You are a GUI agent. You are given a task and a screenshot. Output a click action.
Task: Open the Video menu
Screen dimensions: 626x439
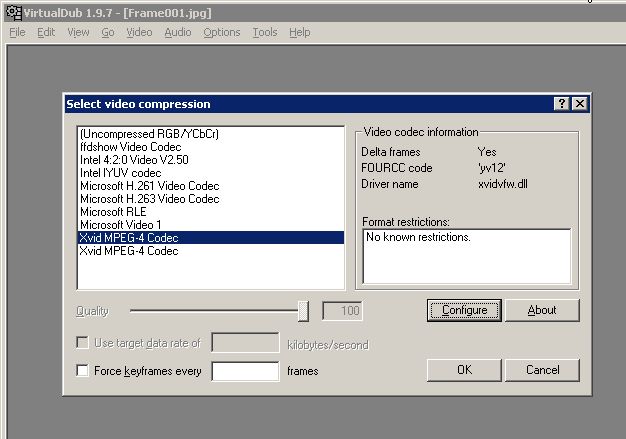139,32
